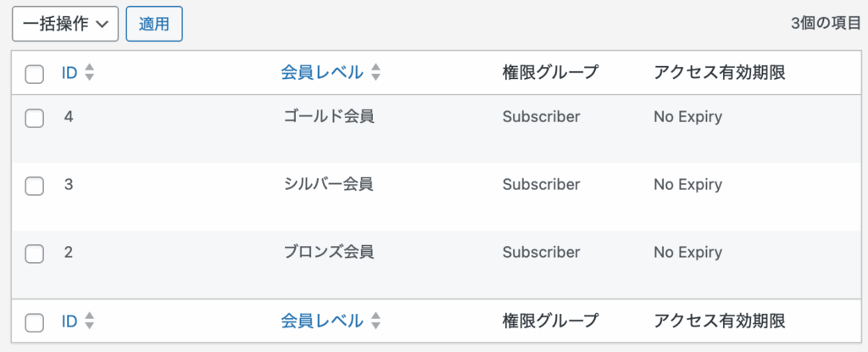Click the sort arrows next to header ID
This screenshot has height=352, width=868.
(89, 73)
